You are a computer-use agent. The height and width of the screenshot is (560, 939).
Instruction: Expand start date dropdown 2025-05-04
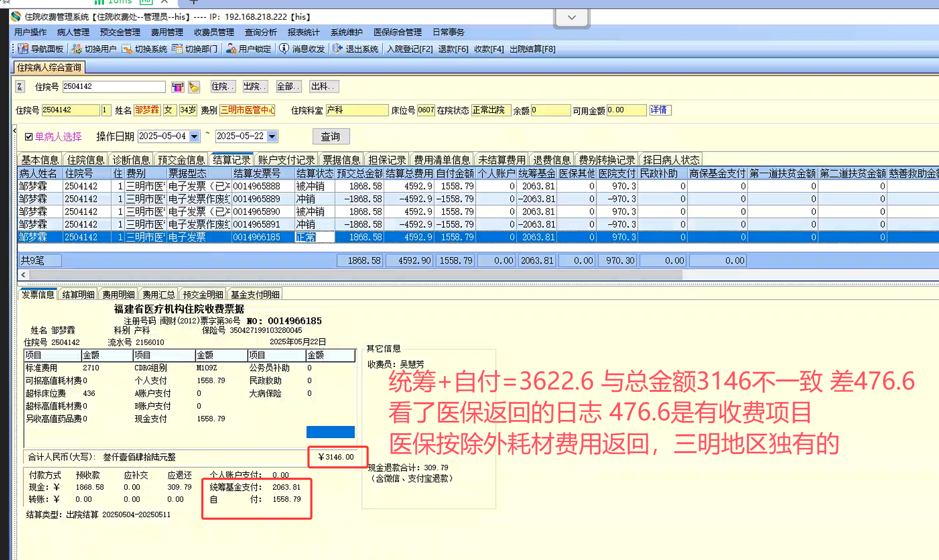point(194,137)
